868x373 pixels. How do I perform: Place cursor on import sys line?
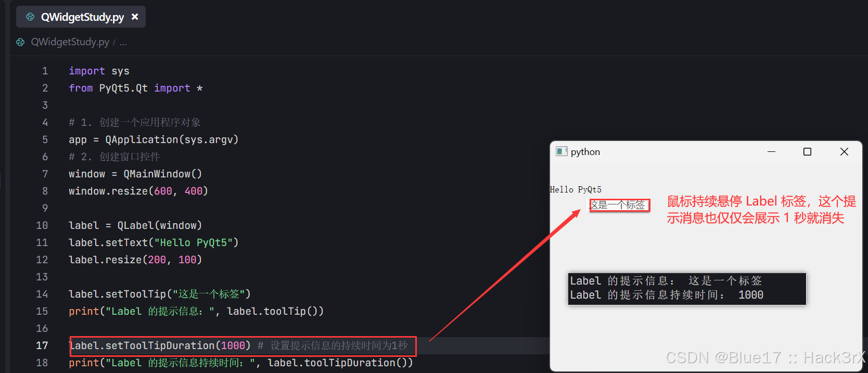pos(99,71)
